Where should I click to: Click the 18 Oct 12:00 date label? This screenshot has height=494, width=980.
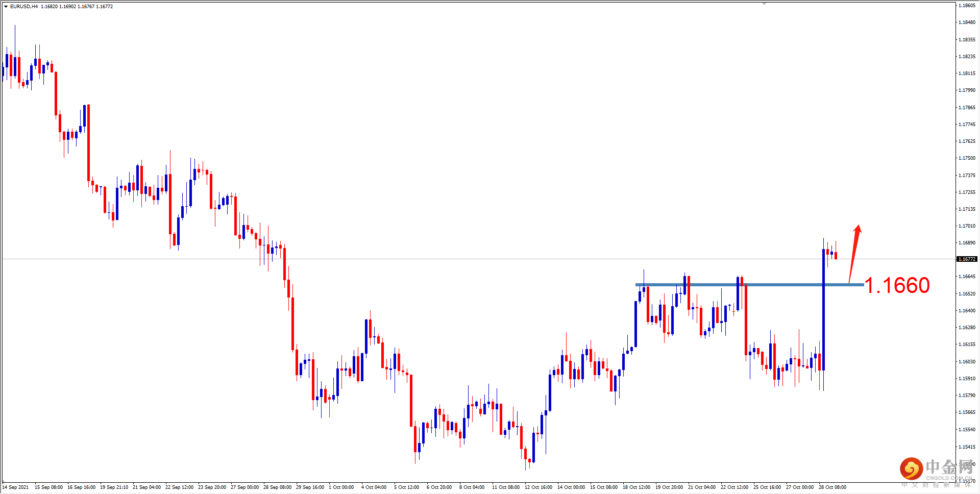[x=636, y=487]
